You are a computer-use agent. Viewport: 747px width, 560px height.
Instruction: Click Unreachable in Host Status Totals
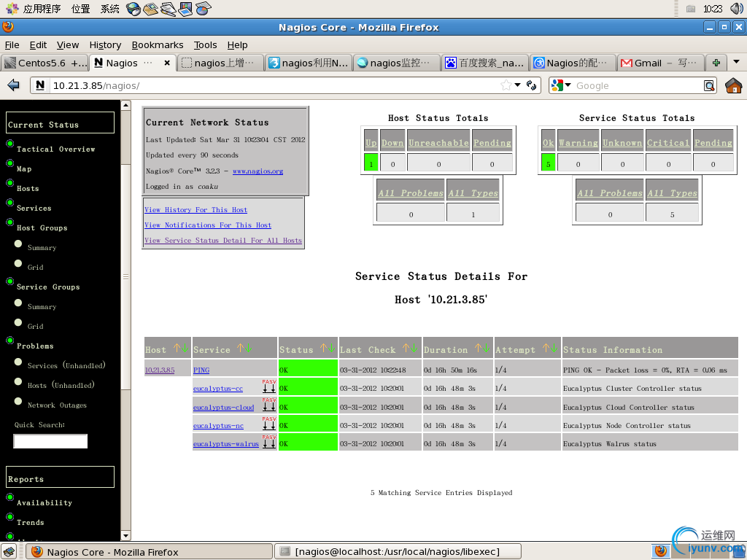(438, 142)
